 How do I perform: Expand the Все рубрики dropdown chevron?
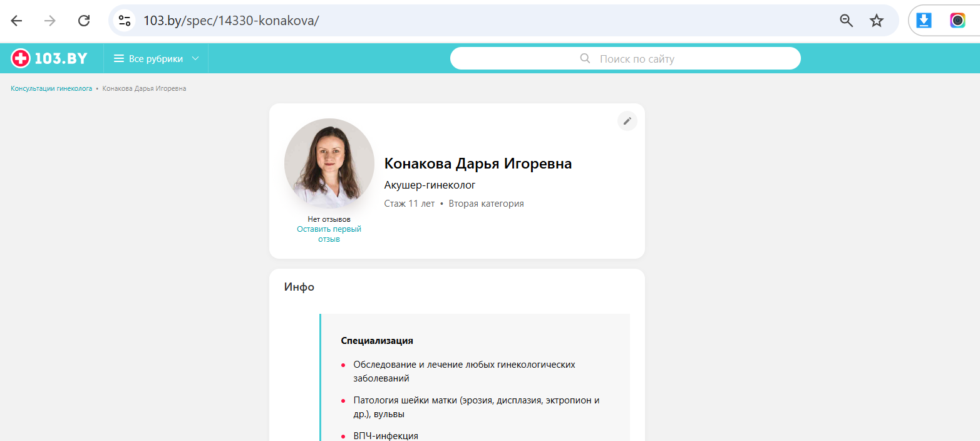195,59
